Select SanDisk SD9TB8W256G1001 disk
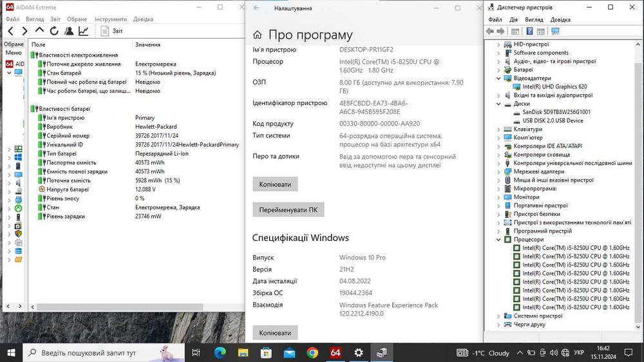 pos(556,112)
